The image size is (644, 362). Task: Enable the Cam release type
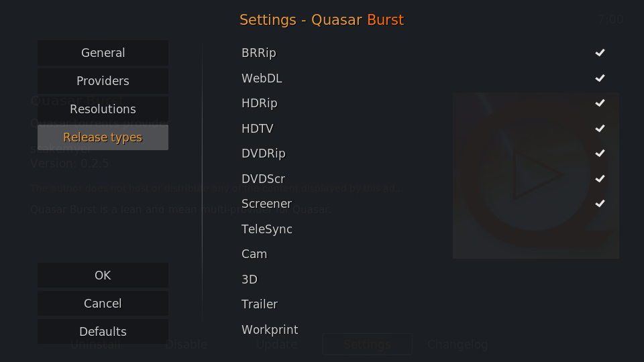coord(423,254)
